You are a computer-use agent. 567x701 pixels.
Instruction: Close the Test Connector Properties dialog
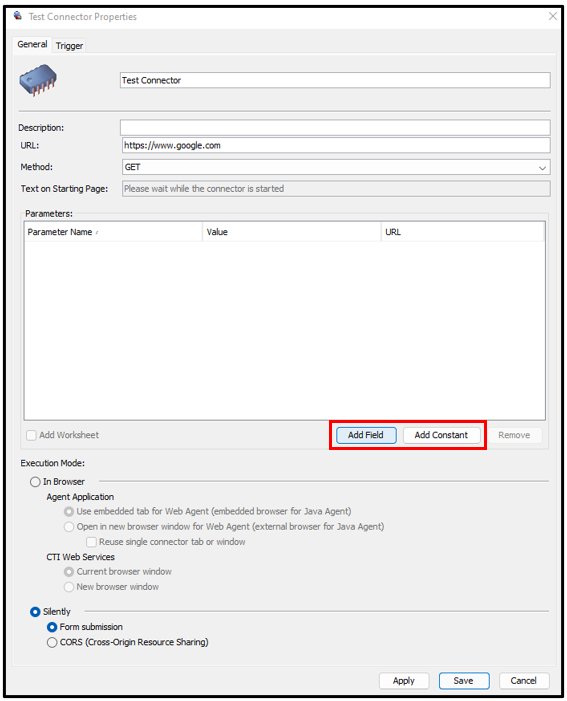(553, 16)
